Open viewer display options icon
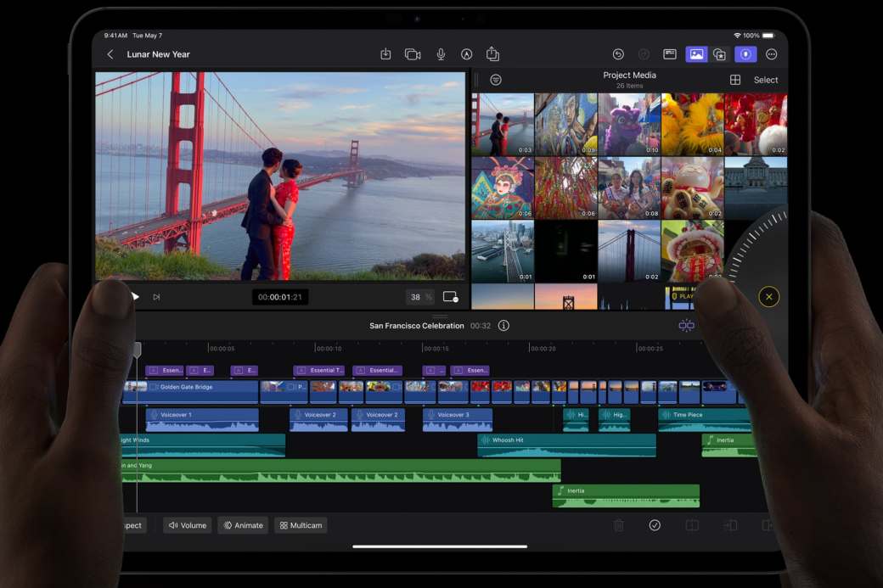Viewport: 883px width, 588px height. (x=451, y=296)
